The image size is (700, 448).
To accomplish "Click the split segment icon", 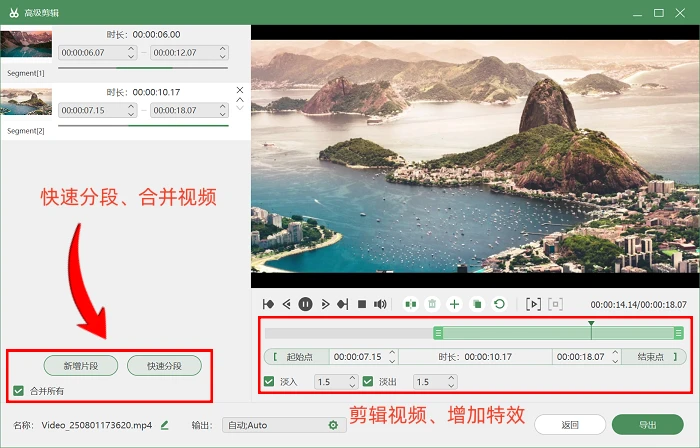I will pos(411,304).
